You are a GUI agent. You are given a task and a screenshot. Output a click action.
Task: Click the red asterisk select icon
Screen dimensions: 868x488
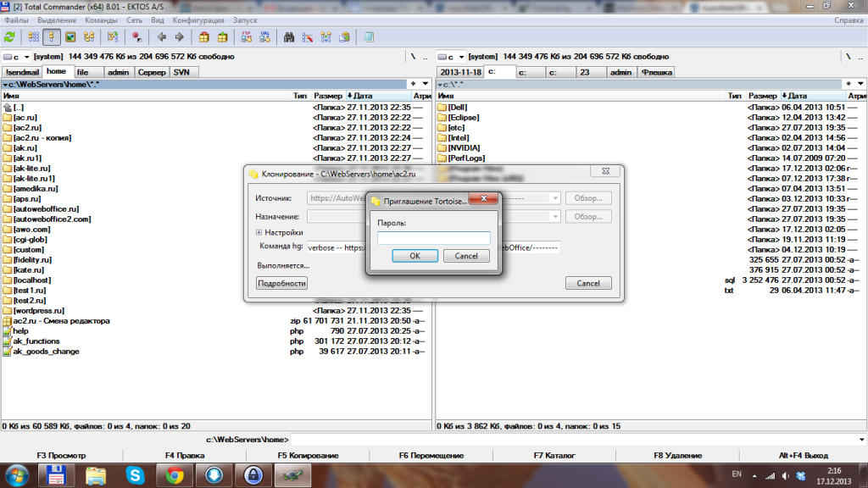click(136, 37)
